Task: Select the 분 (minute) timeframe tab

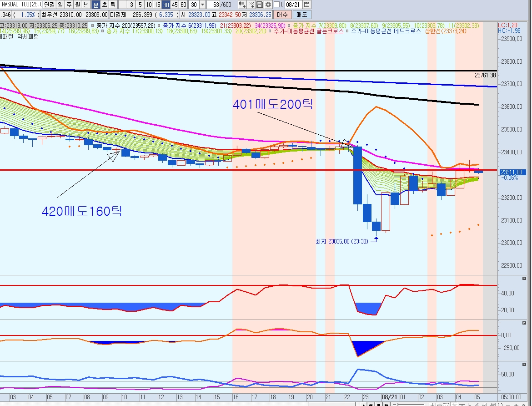Action: [x=96, y=5]
